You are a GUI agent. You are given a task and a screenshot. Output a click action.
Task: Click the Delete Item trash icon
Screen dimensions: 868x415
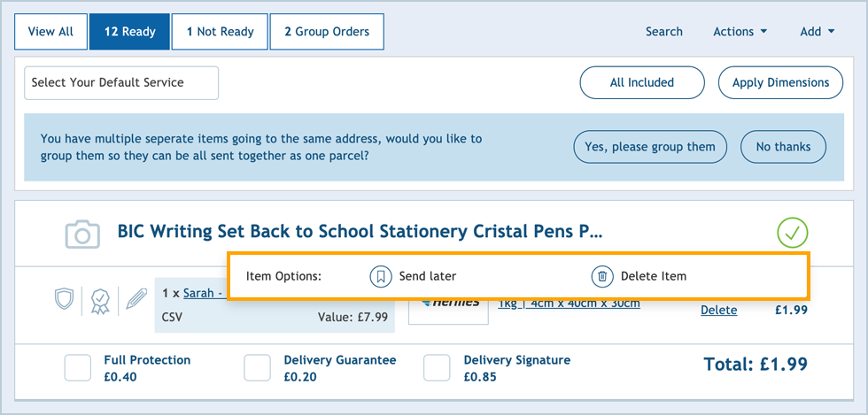pyautogui.click(x=602, y=276)
